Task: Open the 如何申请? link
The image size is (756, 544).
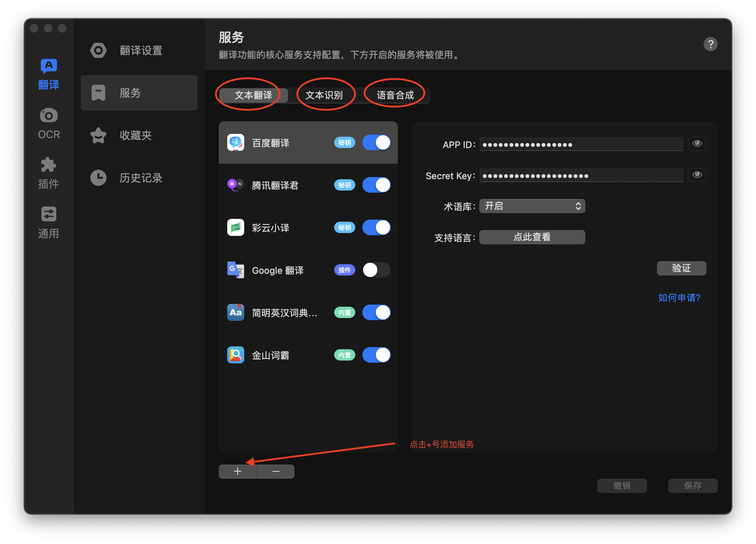Action: click(679, 298)
